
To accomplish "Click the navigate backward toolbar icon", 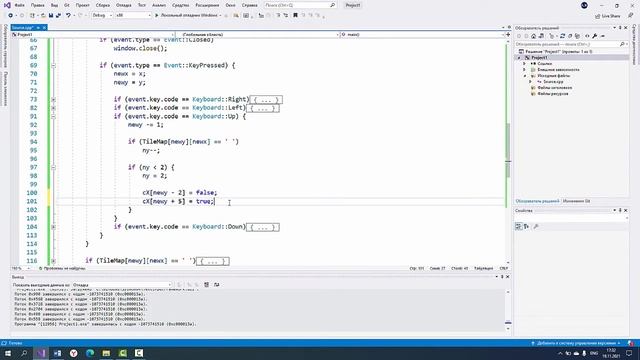I will tap(11, 16).
